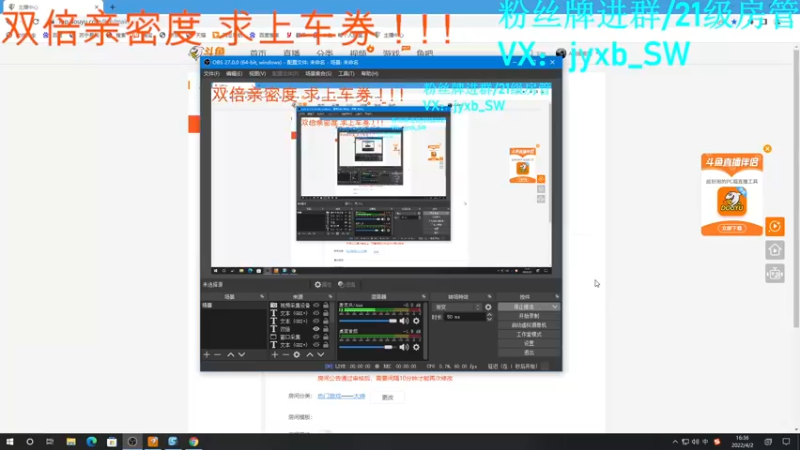800x450 pixels.
Task: Mute the 桌面音频 speaker icon
Action: [404, 347]
